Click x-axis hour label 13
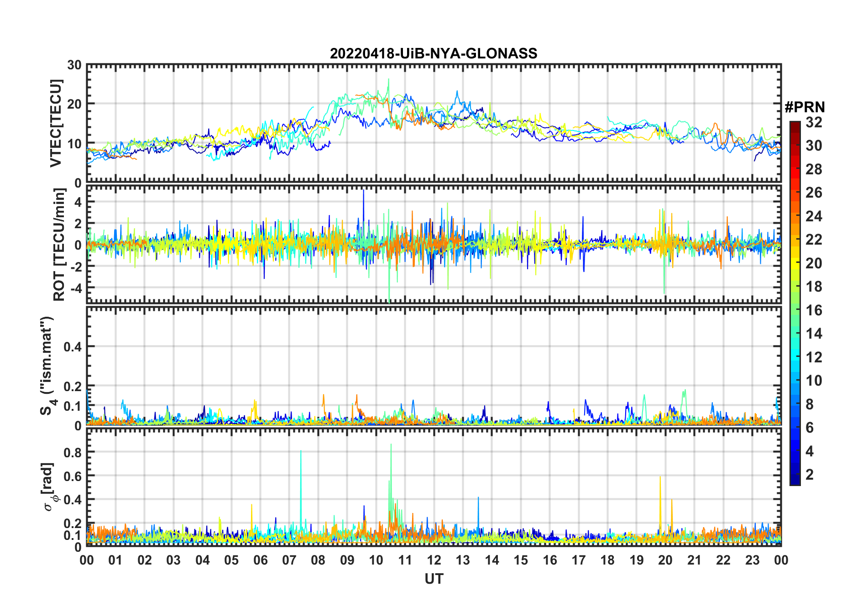Viewport: 868px width, 607px height. (x=463, y=560)
